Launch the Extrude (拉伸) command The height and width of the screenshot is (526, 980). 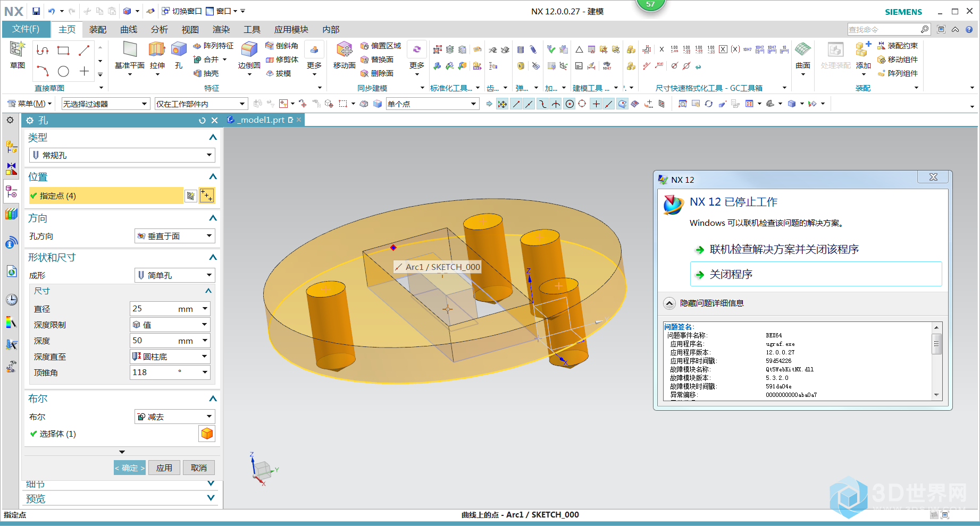(x=157, y=55)
